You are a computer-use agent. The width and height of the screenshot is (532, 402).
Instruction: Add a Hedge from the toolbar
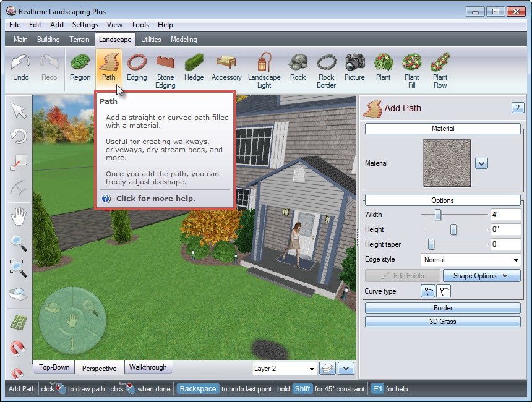194,67
